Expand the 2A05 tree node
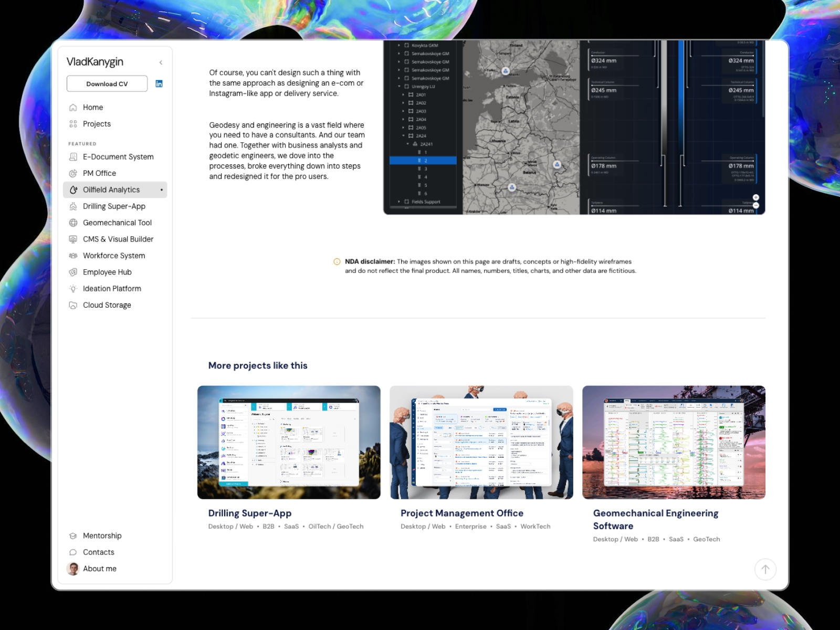Viewport: 840px width, 630px height. [x=403, y=128]
